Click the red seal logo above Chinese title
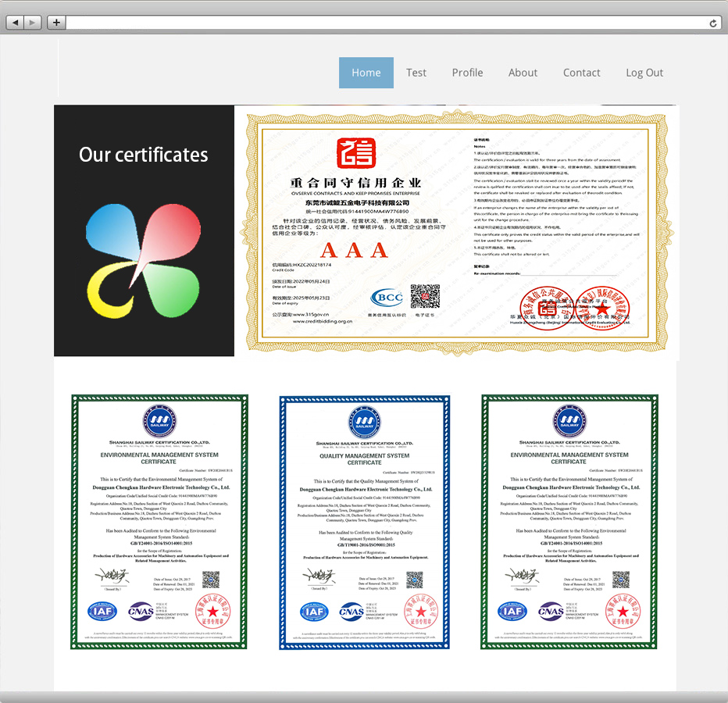 355,155
